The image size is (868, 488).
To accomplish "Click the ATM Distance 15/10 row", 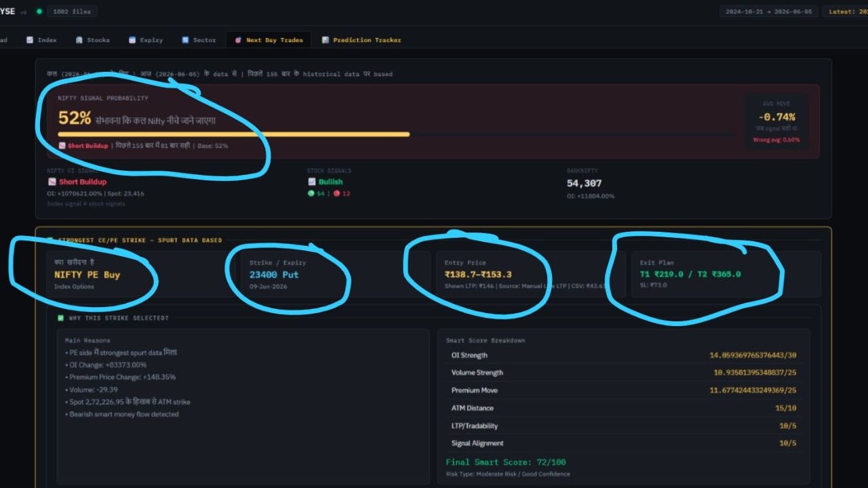I will [x=624, y=408].
